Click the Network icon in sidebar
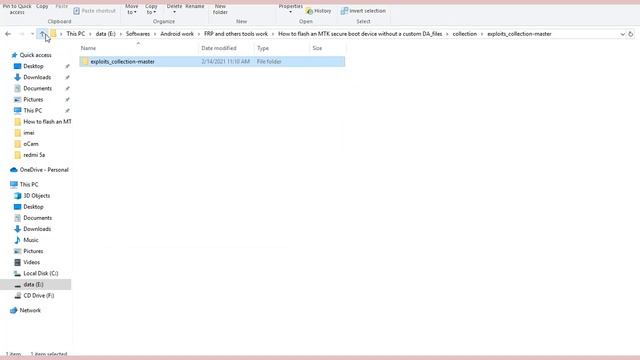 pyautogui.click(x=13, y=311)
